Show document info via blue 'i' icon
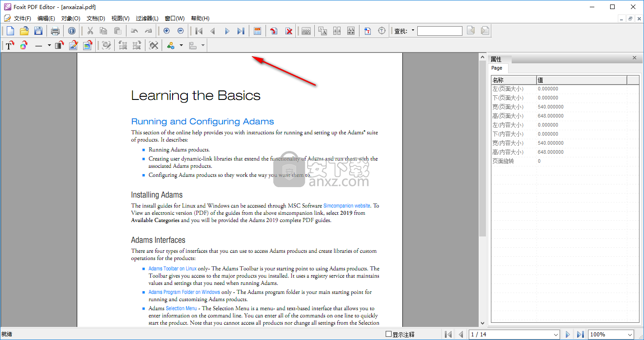 coord(72,31)
